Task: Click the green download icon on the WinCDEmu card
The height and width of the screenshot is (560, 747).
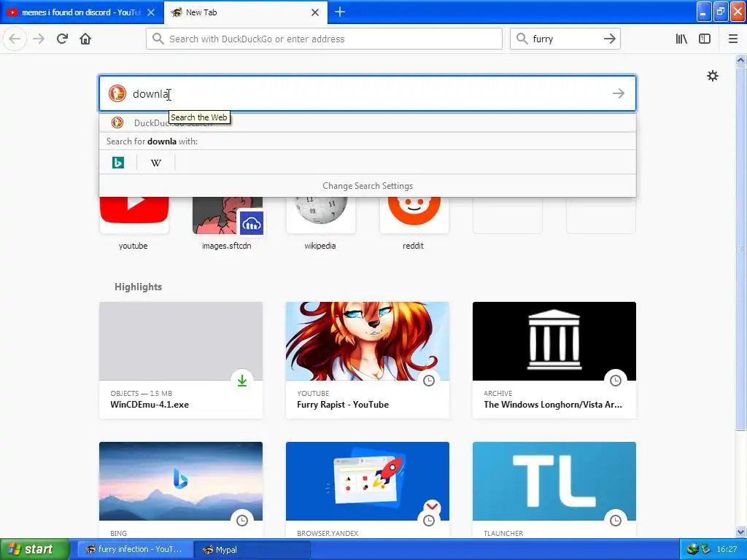Action: point(242,381)
